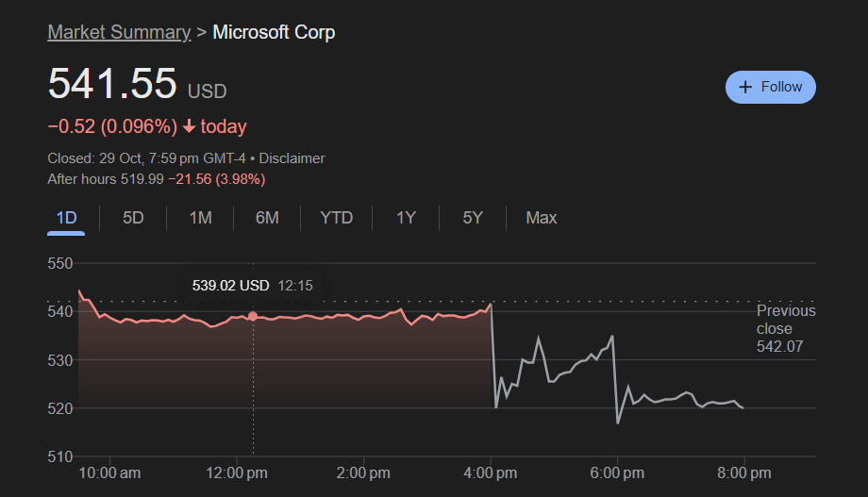Select the 1D range tab
The height and width of the screenshot is (497, 868).
pos(66,218)
